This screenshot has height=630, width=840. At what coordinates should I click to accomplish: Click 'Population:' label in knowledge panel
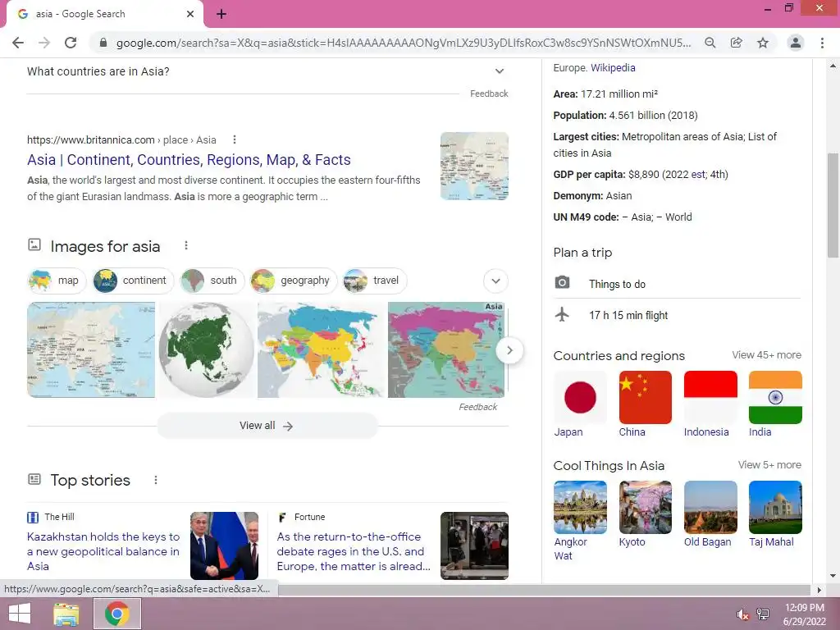pyautogui.click(x=580, y=115)
